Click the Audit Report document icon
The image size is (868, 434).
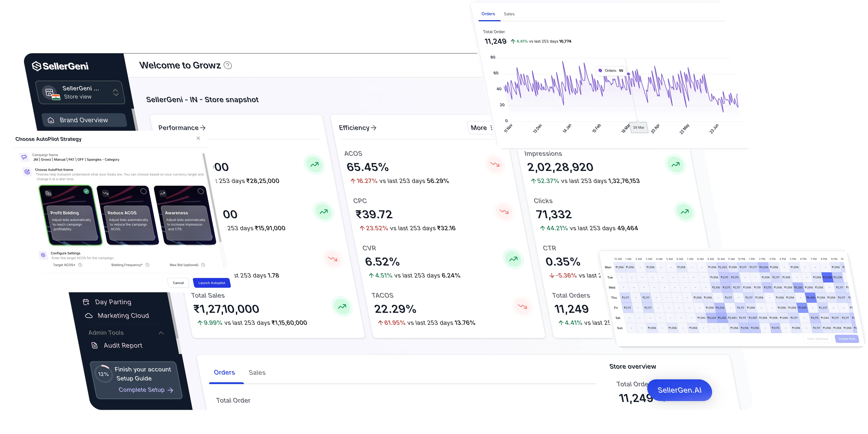95,345
